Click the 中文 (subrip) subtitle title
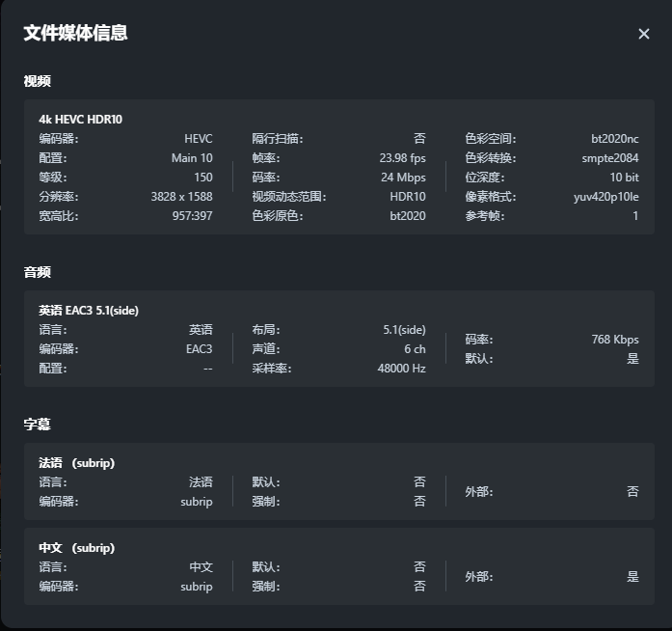Screen dimensions: 672x631 click(76, 548)
